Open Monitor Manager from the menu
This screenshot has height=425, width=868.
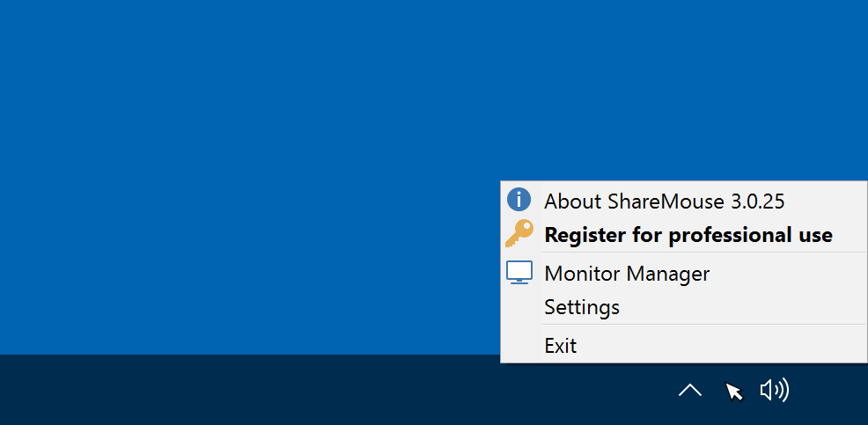click(684, 273)
